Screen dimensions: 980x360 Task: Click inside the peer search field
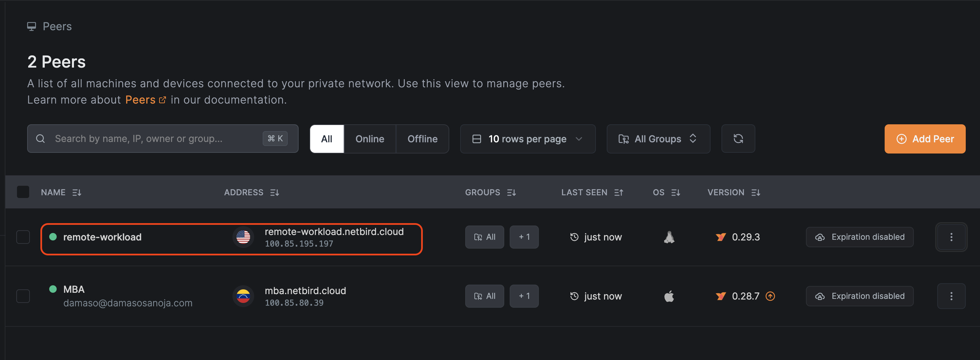pos(152,139)
